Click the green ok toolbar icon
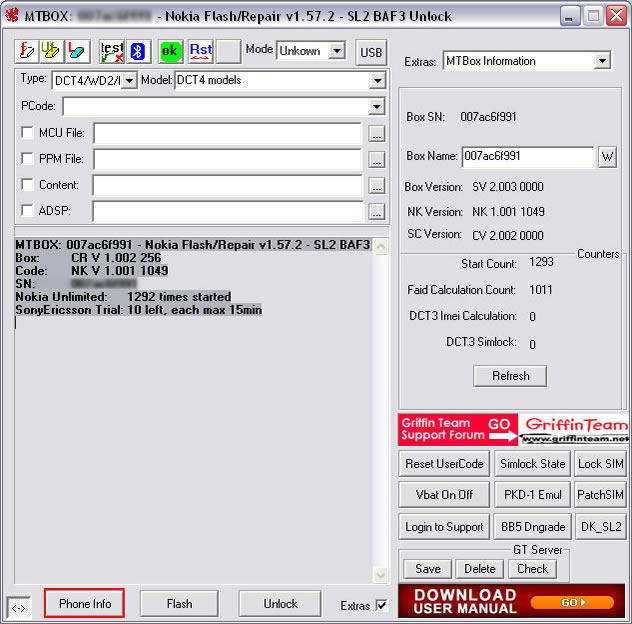 point(170,51)
